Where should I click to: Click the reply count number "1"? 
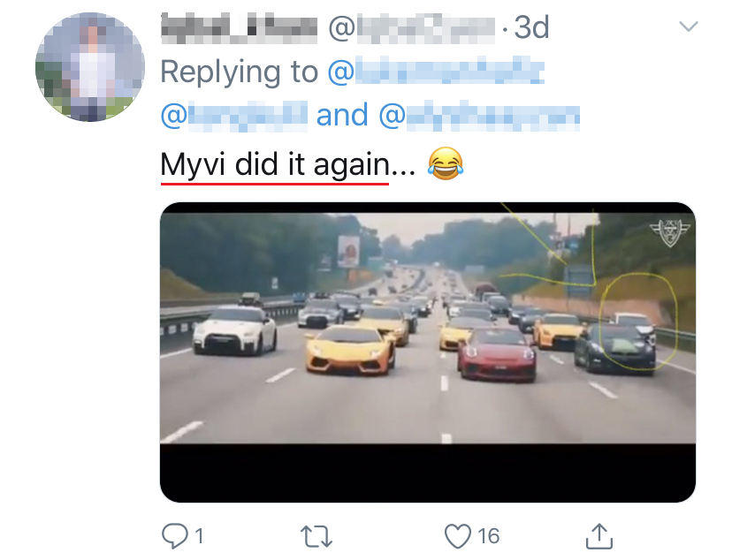tap(199, 534)
